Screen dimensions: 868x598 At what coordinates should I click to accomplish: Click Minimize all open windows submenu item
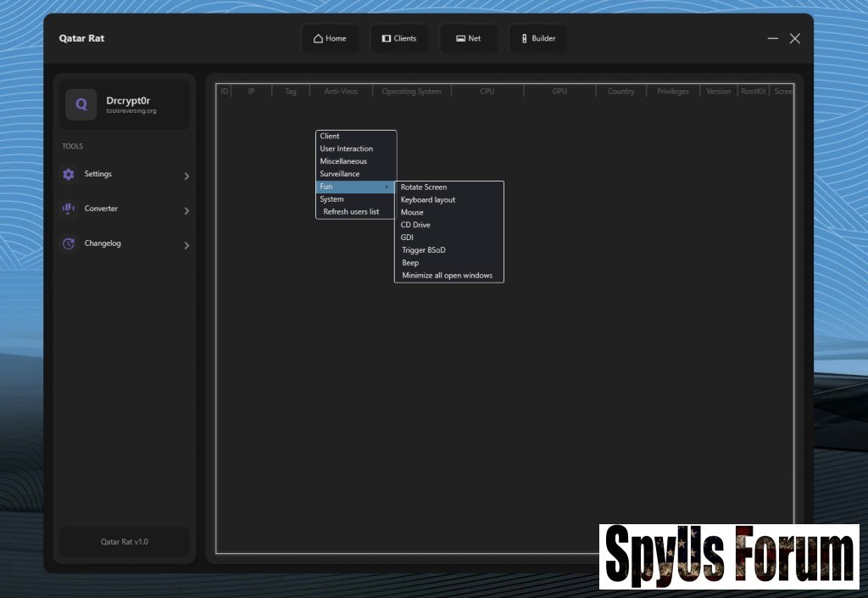tap(447, 276)
